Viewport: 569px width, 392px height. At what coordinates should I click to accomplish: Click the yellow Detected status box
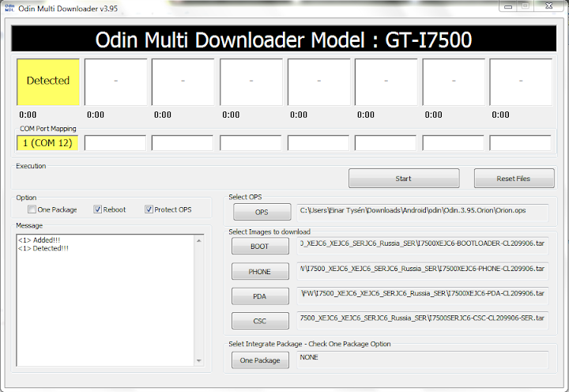tap(48, 82)
